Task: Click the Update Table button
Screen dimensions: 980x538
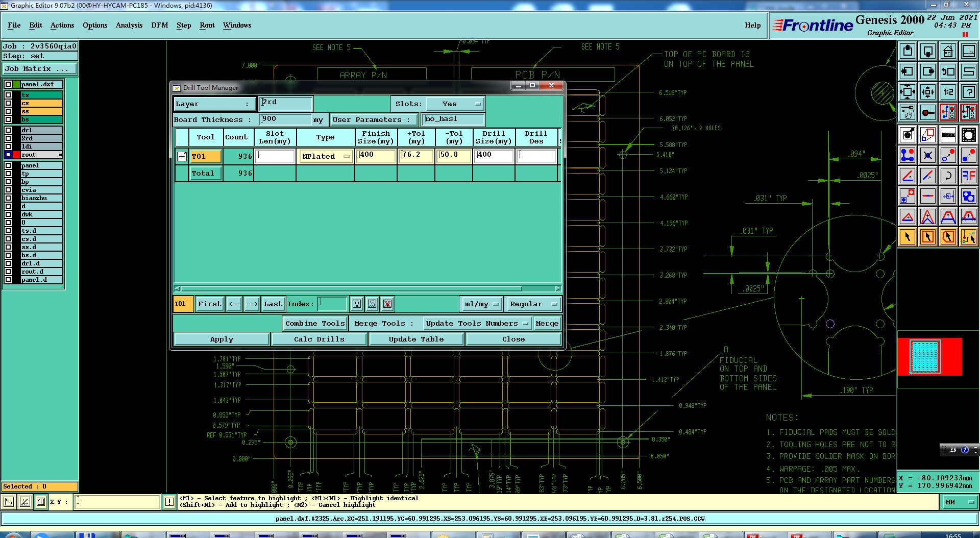Action: pos(416,339)
